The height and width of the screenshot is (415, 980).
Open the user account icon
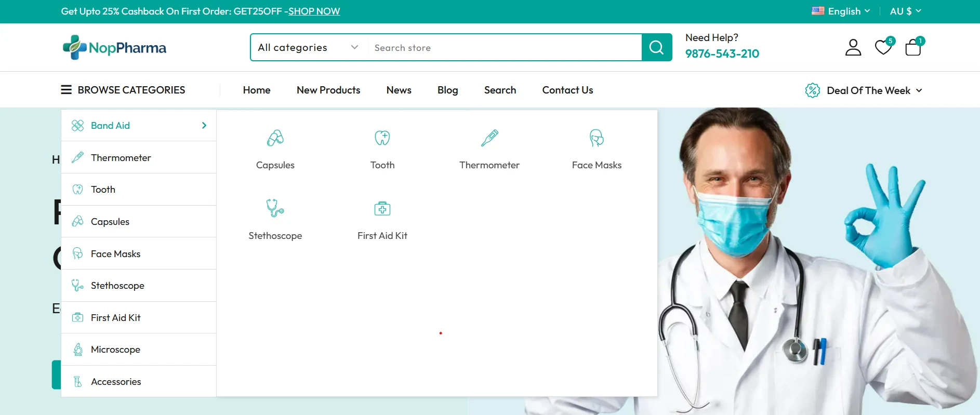853,47
